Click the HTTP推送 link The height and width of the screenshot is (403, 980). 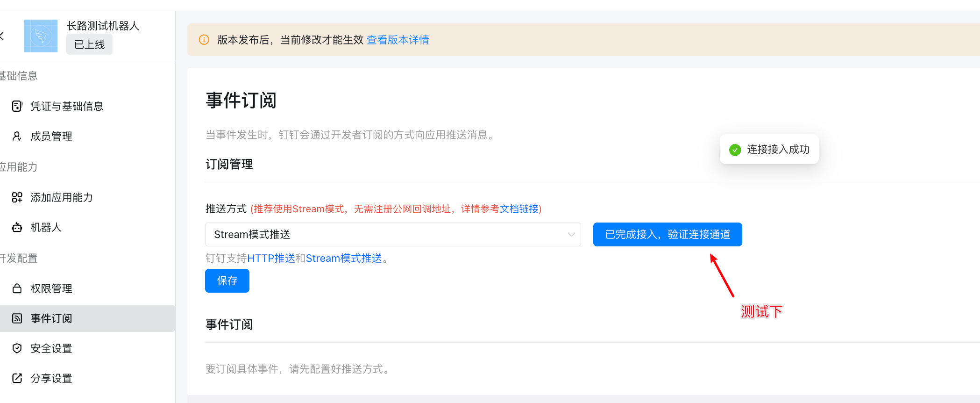271,258
